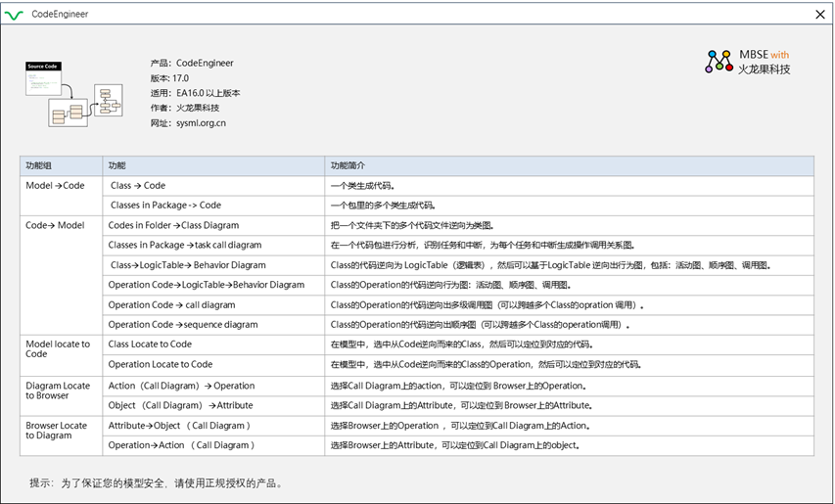Click the 功能 column header

coord(213,166)
